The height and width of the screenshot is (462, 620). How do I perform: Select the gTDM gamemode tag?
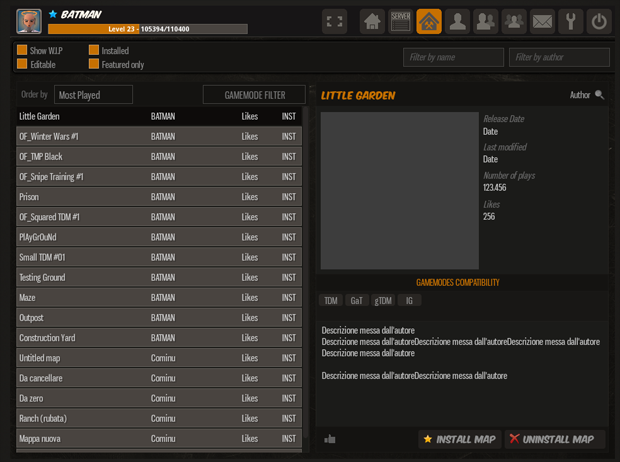[x=383, y=301]
